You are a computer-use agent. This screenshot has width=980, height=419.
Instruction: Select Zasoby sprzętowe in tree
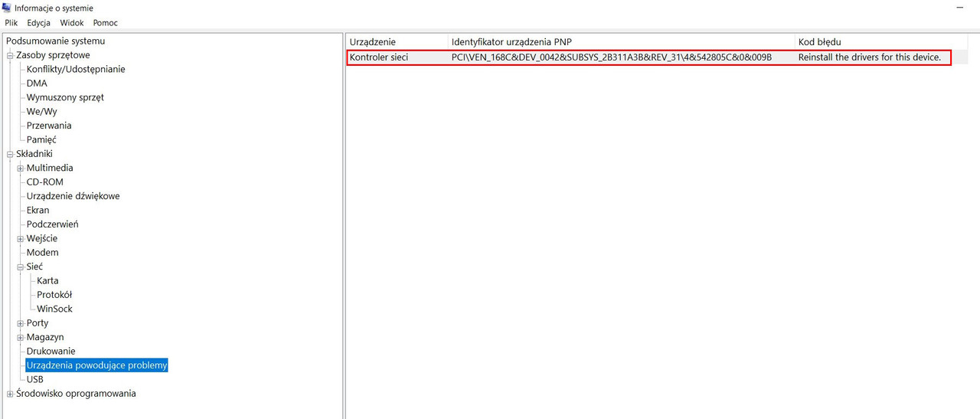(x=53, y=55)
